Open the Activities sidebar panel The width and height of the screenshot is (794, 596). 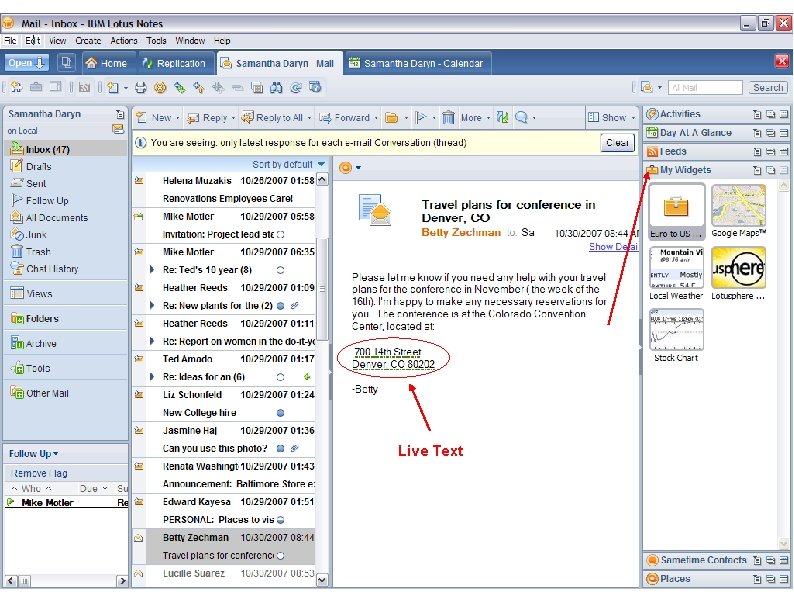tap(680, 114)
